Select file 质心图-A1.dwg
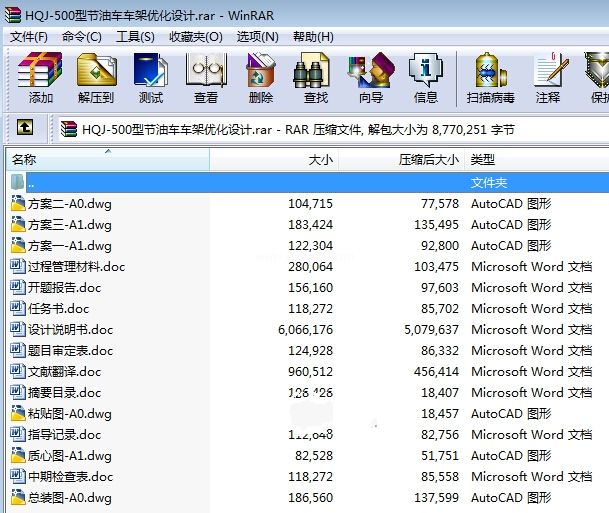The image size is (609, 513). 70,455
